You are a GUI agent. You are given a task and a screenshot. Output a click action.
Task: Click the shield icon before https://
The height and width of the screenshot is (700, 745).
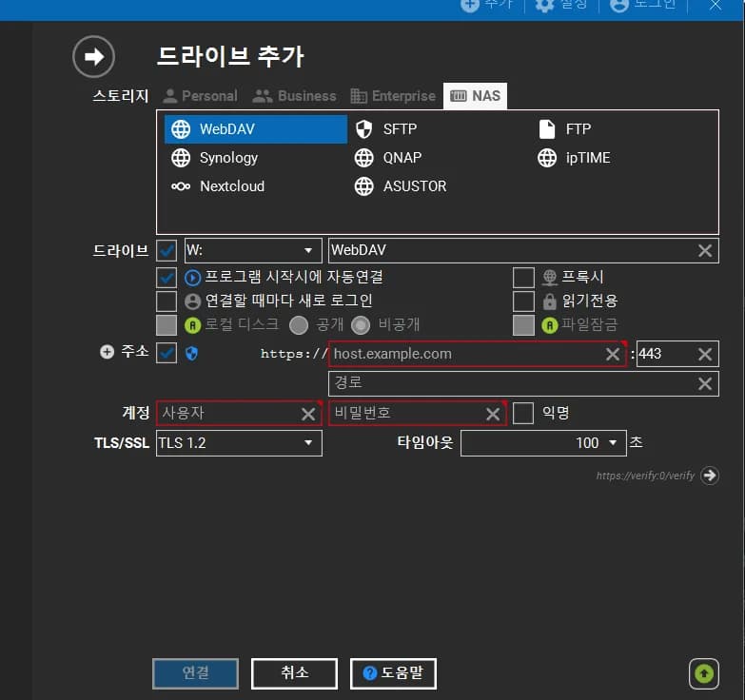[191, 353]
